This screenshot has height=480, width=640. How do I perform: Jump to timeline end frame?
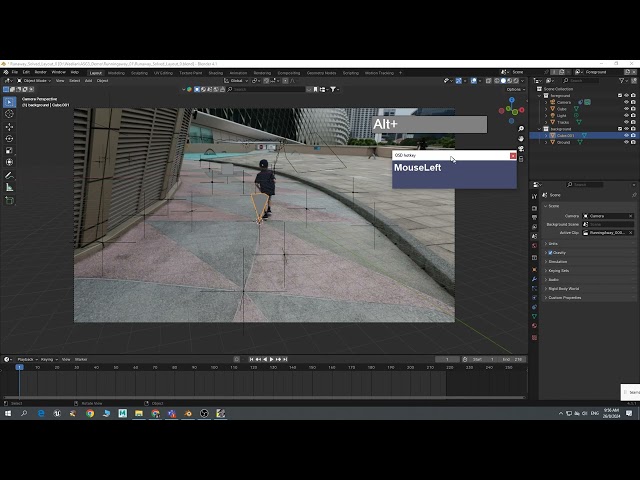285,359
